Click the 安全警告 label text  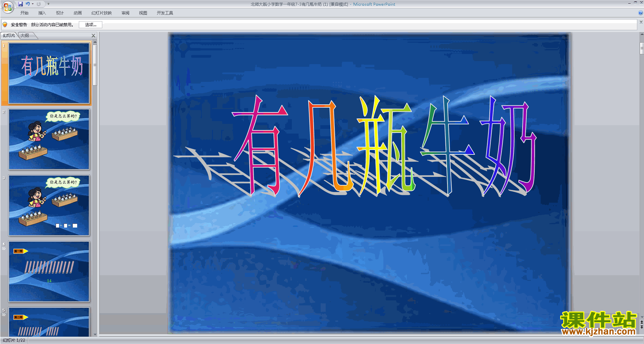[19, 24]
